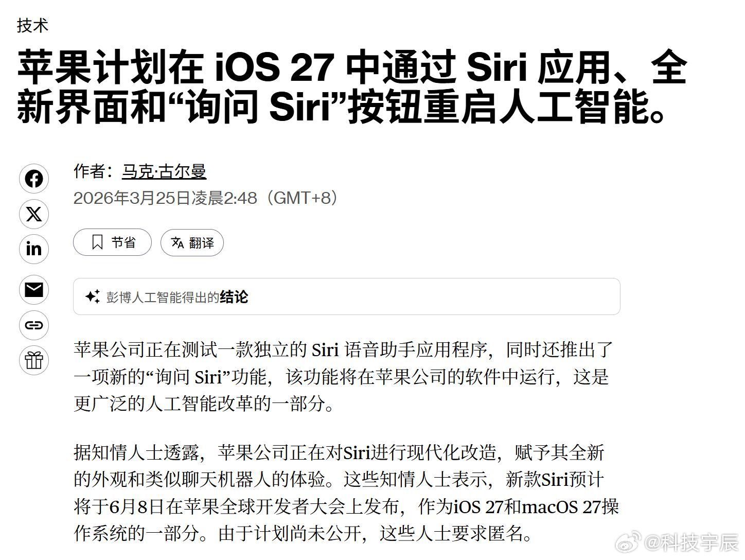Click the headline about iOS 27 Siri
The height and width of the screenshot is (560, 745).
tap(352, 87)
